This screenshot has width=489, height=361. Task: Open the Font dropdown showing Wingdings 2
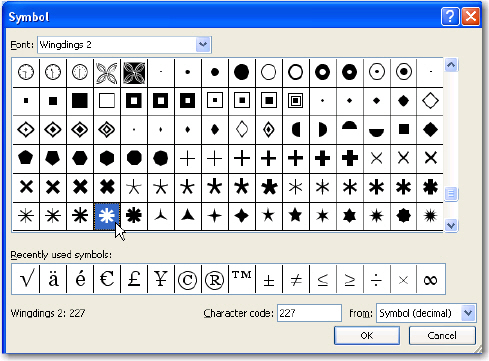pos(203,44)
